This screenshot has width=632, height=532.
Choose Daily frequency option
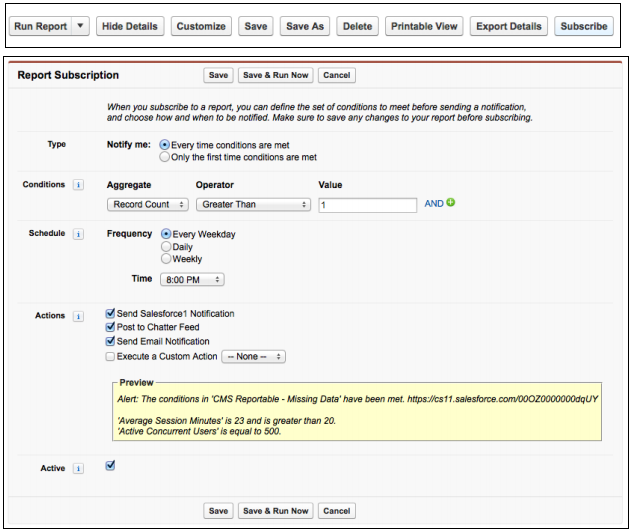tap(165, 246)
